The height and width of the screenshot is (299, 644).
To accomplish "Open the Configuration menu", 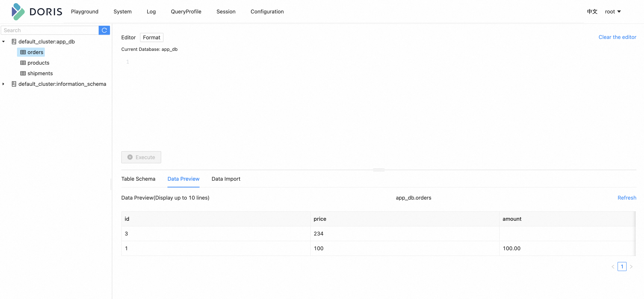I will coord(267,12).
